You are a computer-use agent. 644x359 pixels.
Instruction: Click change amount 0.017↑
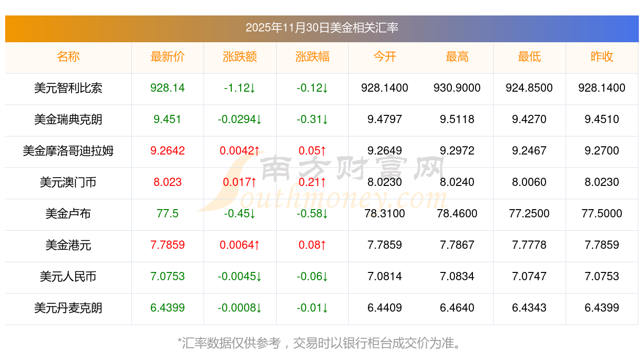240,182
